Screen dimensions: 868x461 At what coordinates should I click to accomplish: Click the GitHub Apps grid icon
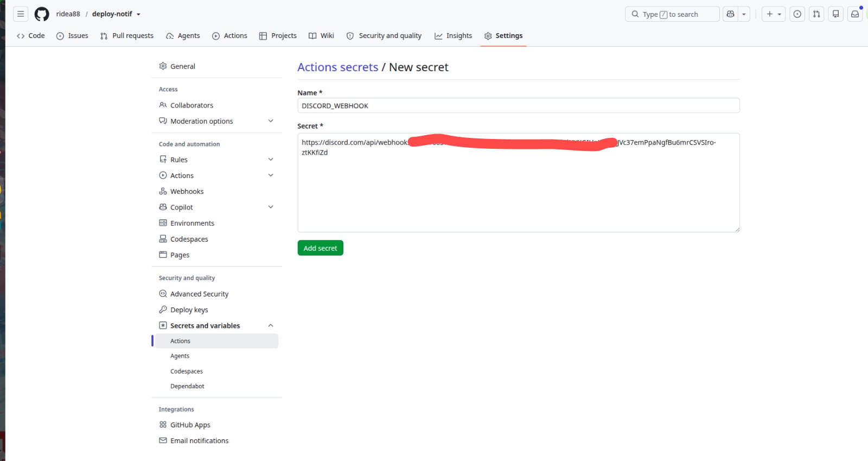(x=163, y=425)
